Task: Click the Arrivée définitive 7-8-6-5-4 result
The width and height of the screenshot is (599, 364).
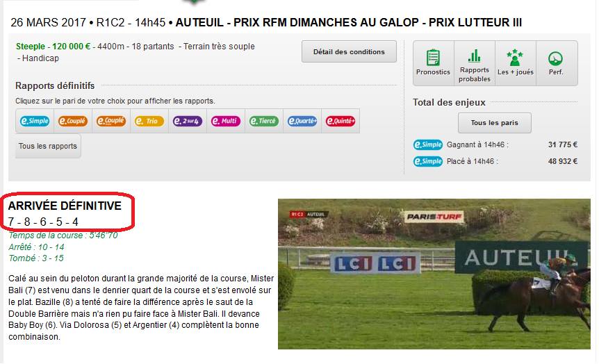Action: point(65,213)
